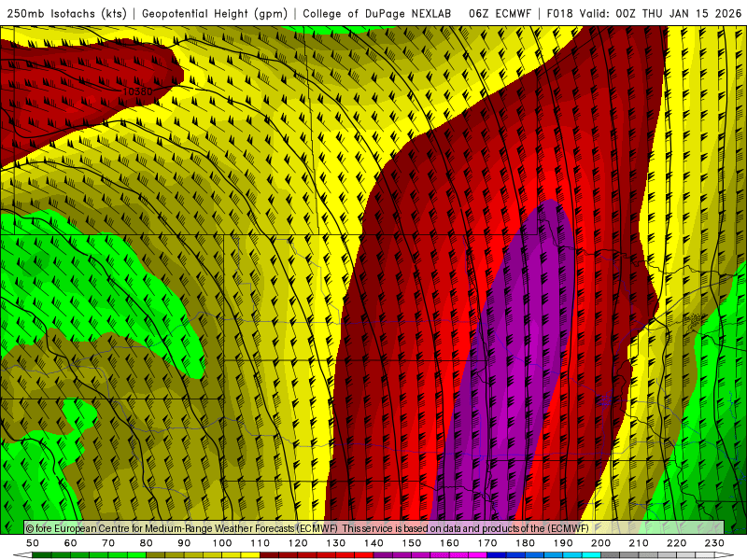The image size is (747, 560).
Task: Click the cyan swatch ending at 200
Action: [x=591, y=555]
